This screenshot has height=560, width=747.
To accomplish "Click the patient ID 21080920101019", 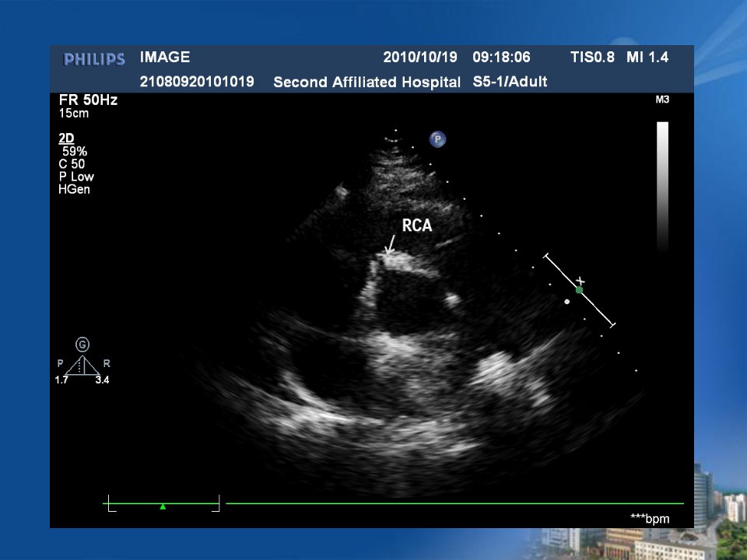I will [197, 82].
